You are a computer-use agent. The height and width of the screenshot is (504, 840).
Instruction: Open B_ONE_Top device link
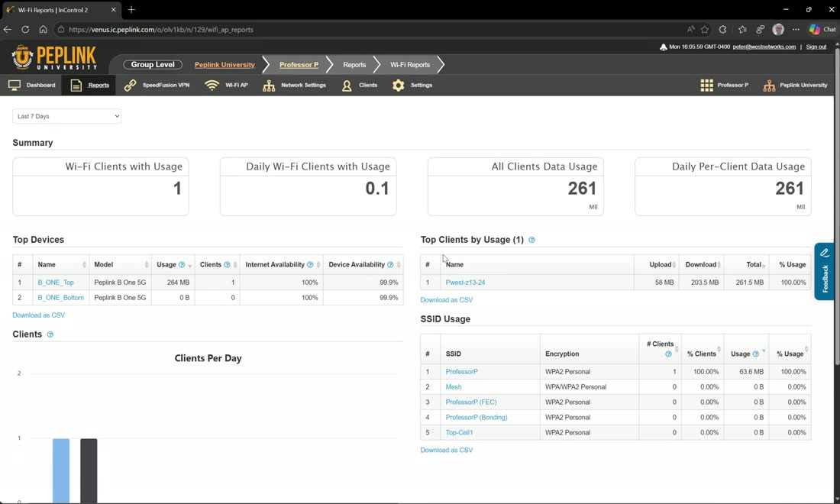coord(56,283)
